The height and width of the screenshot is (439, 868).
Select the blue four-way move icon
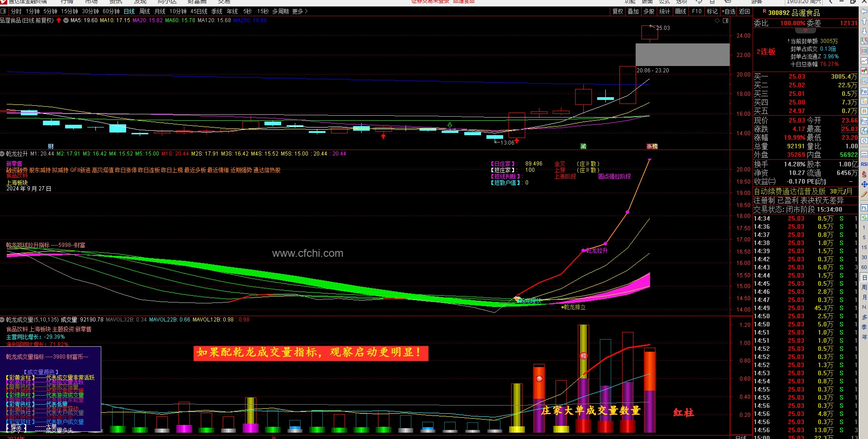(x=864, y=184)
